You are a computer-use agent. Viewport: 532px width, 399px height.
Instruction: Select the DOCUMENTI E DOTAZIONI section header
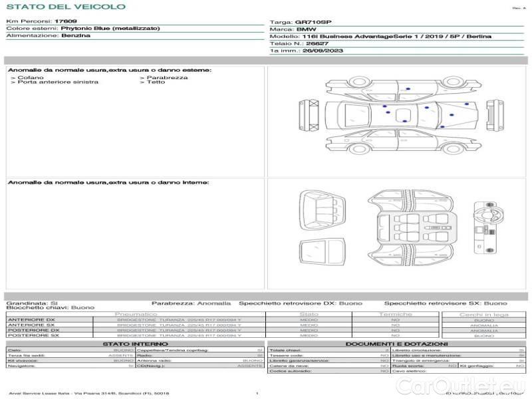point(397,343)
